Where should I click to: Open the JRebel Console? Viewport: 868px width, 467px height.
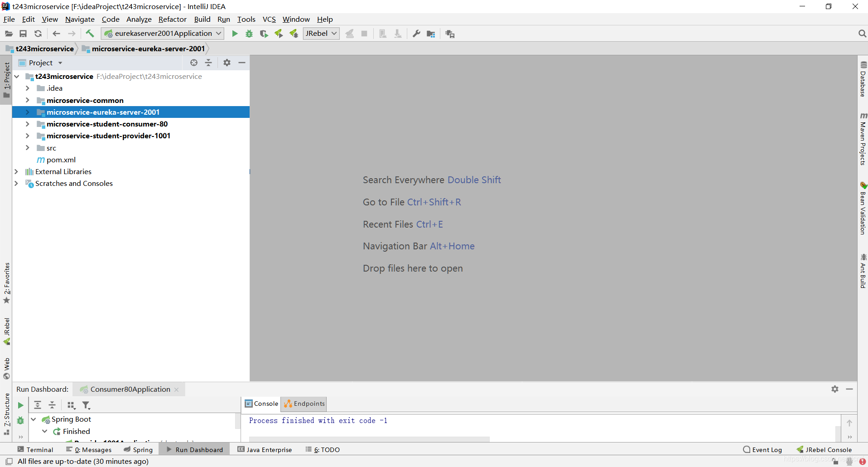point(825,450)
